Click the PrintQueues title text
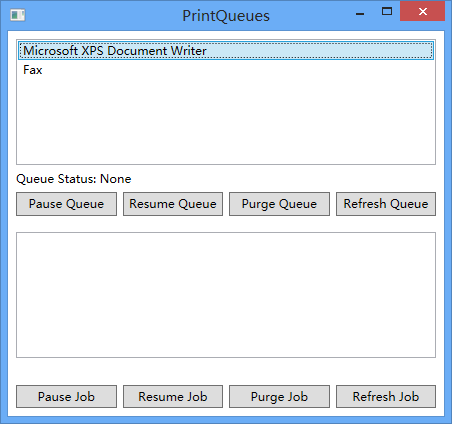Viewport: 452px width, 424px height. tap(226, 16)
